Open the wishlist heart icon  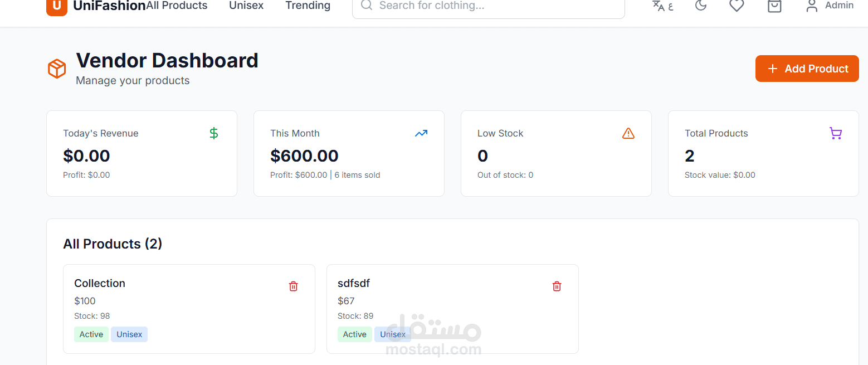point(737,6)
